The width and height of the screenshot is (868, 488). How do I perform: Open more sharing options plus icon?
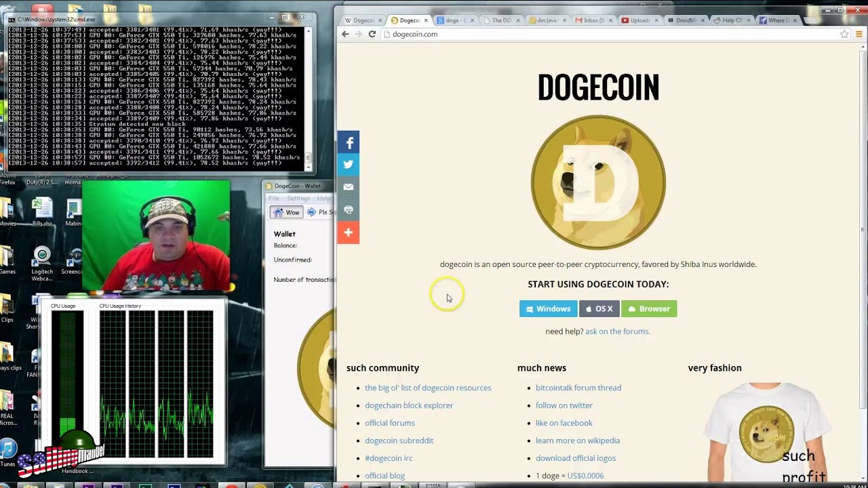coord(349,232)
